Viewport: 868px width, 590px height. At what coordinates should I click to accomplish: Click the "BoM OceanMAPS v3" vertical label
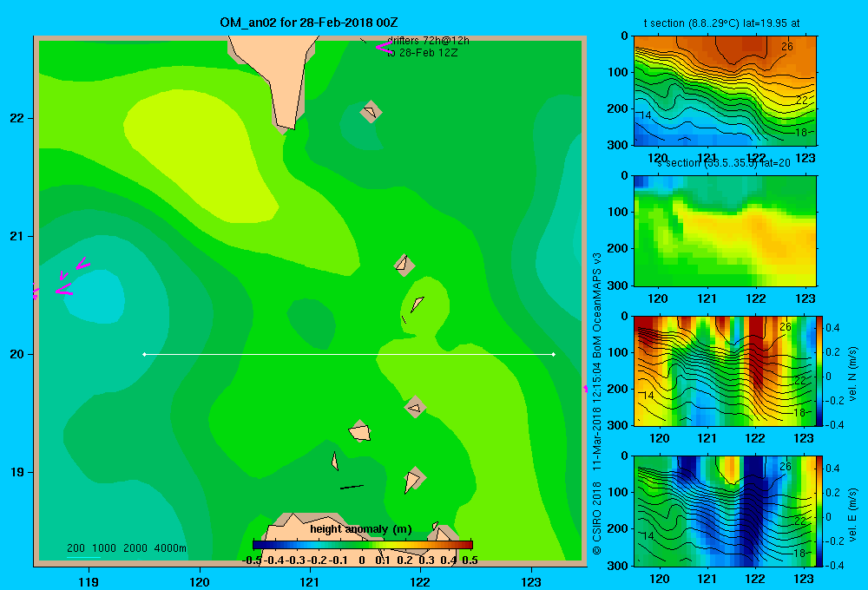click(x=597, y=305)
